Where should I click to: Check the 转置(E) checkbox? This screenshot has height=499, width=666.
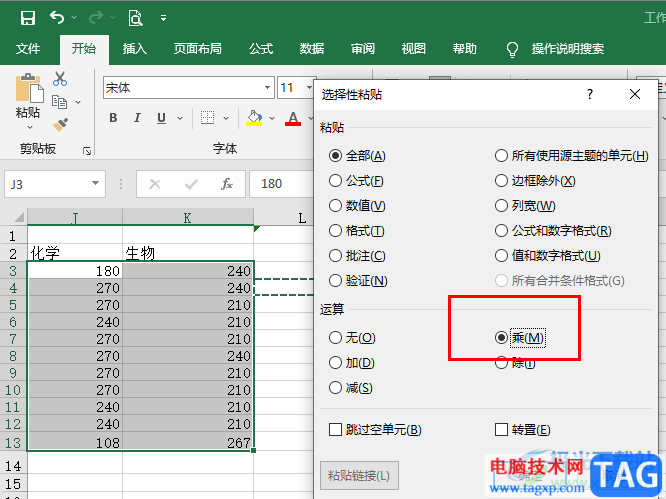(x=501, y=429)
